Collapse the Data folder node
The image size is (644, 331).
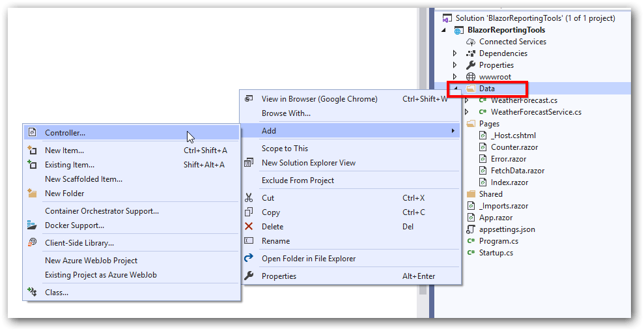455,89
